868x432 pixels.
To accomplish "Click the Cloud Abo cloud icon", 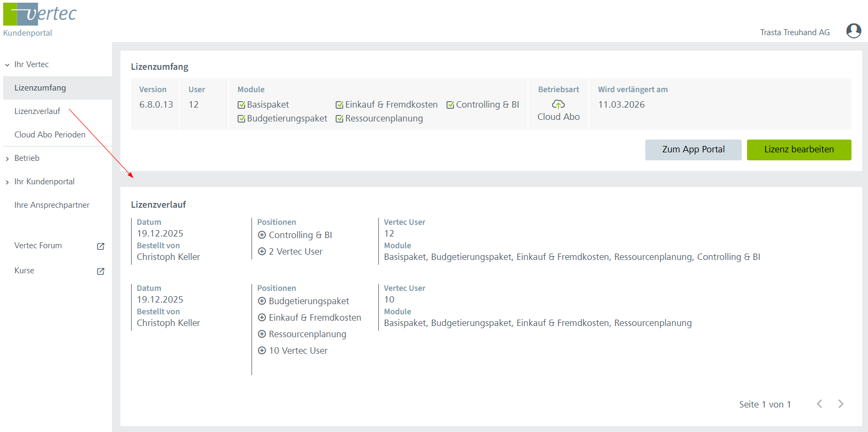I will pyautogui.click(x=558, y=104).
